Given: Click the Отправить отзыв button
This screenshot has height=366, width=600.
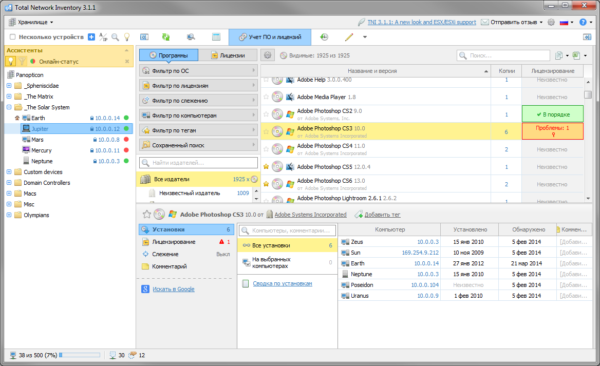Looking at the screenshot, I should (512, 22).
